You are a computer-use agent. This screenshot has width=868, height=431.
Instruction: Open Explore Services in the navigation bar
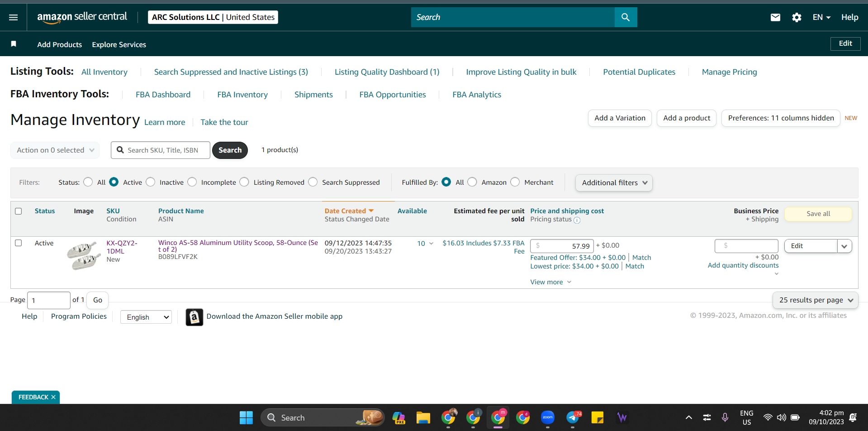119,44
